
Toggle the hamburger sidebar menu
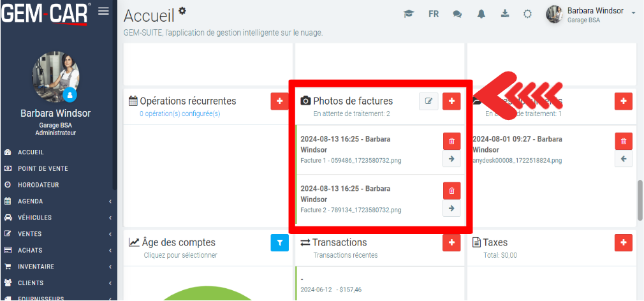tap(103, 11)
